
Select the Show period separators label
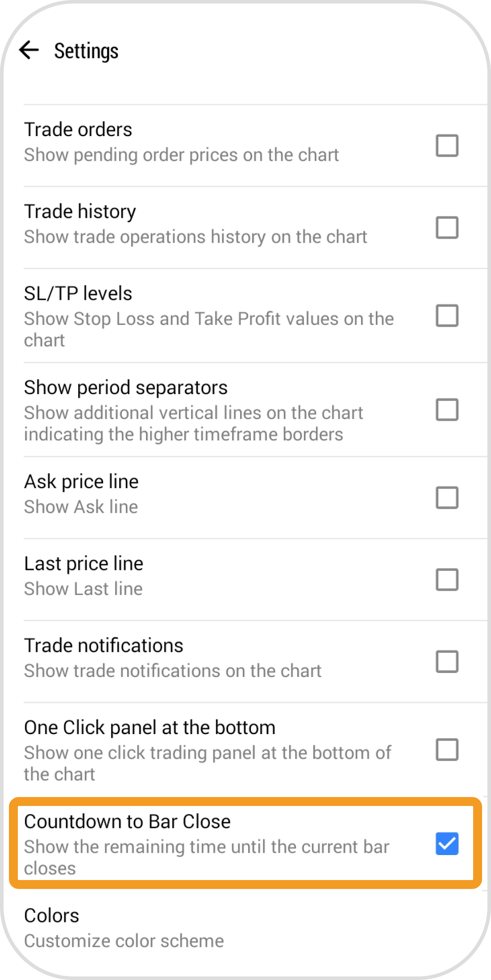[126, 388]
